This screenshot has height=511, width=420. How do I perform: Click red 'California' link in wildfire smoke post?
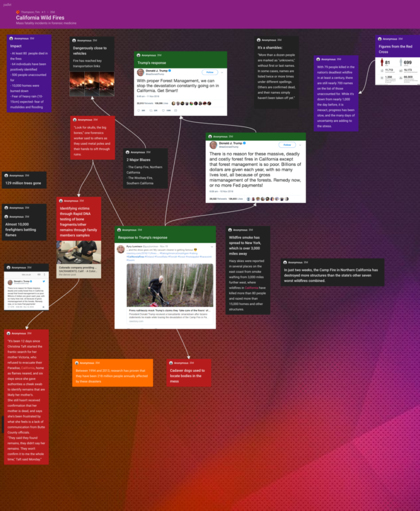click(251, 288)
